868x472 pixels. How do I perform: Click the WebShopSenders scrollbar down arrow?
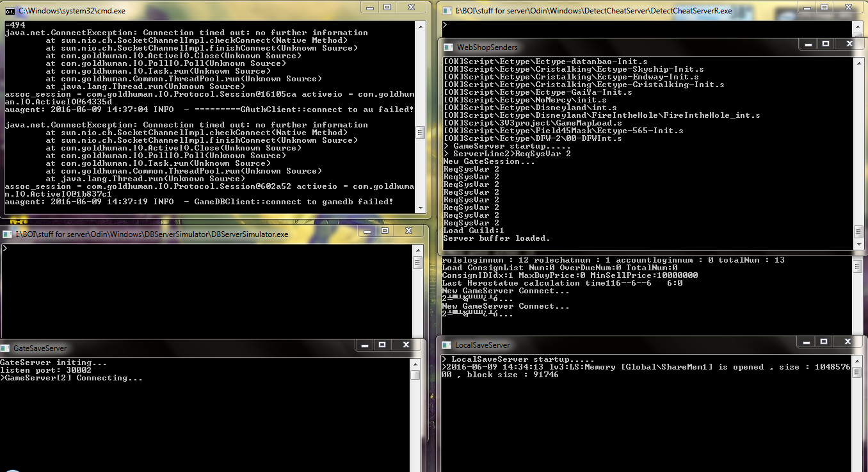pyautogui.click(x=858, y=244)
